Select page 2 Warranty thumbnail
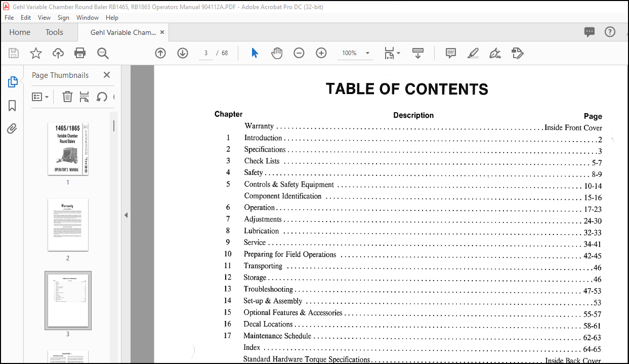Screen dimensions: 629x364 tap(68, 225)
